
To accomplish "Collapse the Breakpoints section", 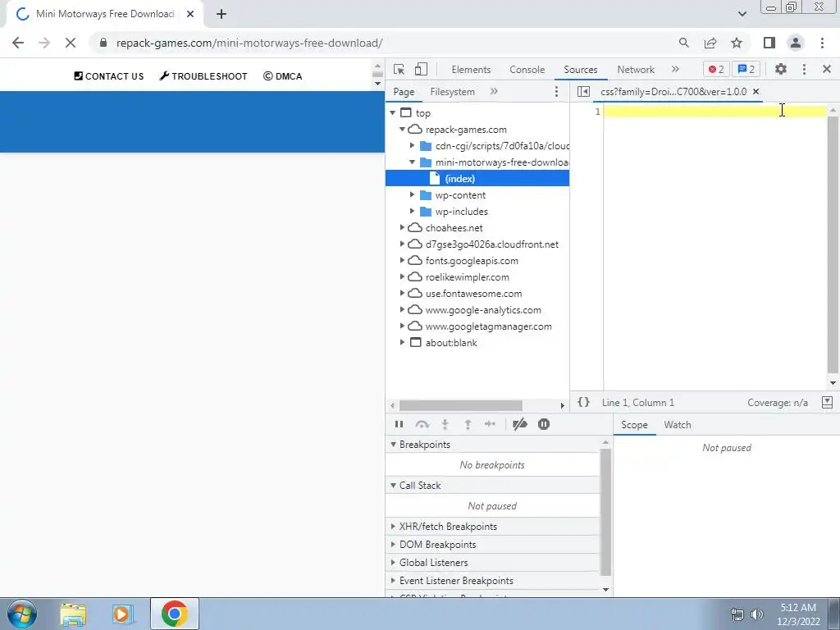I will coord(492,445).
